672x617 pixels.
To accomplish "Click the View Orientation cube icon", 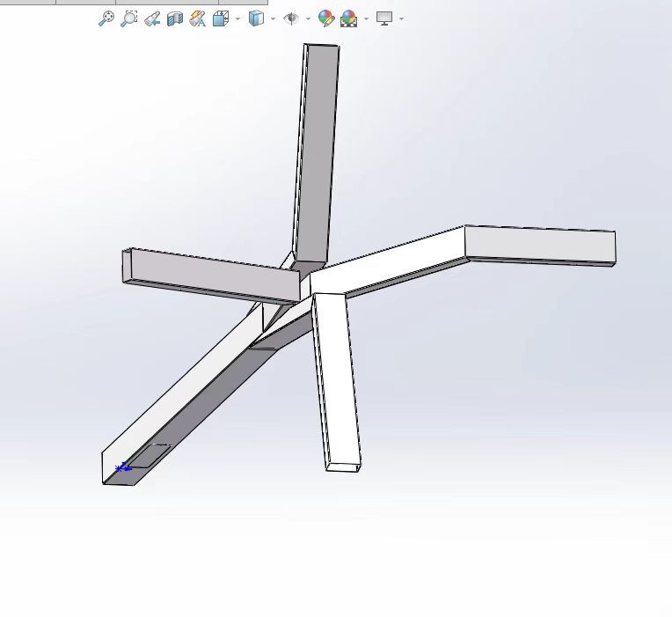I will point(221,18).
